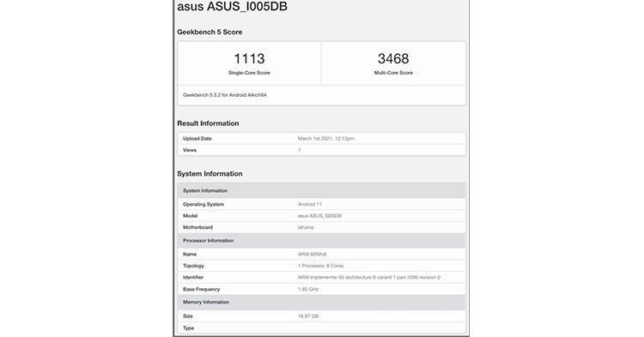Select the Upload Date row
Viewport: 644px width, 337px height.
(x=322, y=139)
